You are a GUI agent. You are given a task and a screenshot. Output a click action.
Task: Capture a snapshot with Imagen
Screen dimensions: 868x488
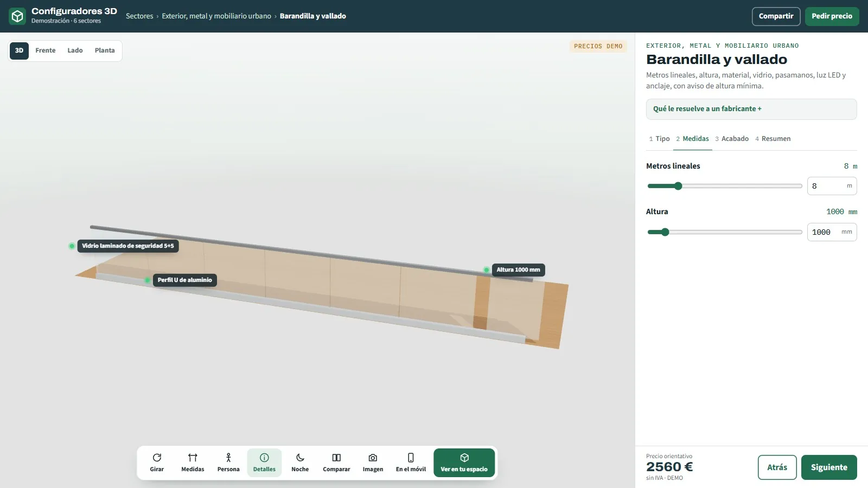pyautogui.click(x=373, y=463)
